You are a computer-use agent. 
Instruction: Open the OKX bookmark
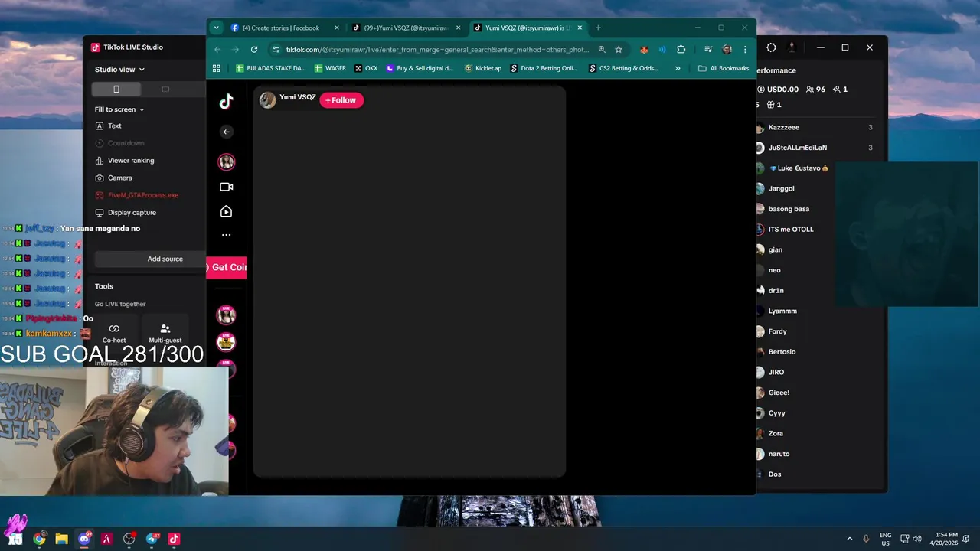click(366, 68)
